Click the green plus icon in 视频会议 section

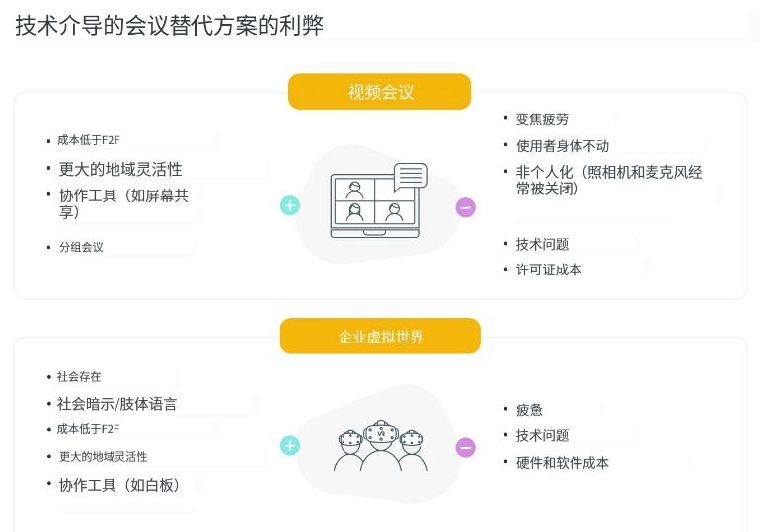(x=290, y=205)
